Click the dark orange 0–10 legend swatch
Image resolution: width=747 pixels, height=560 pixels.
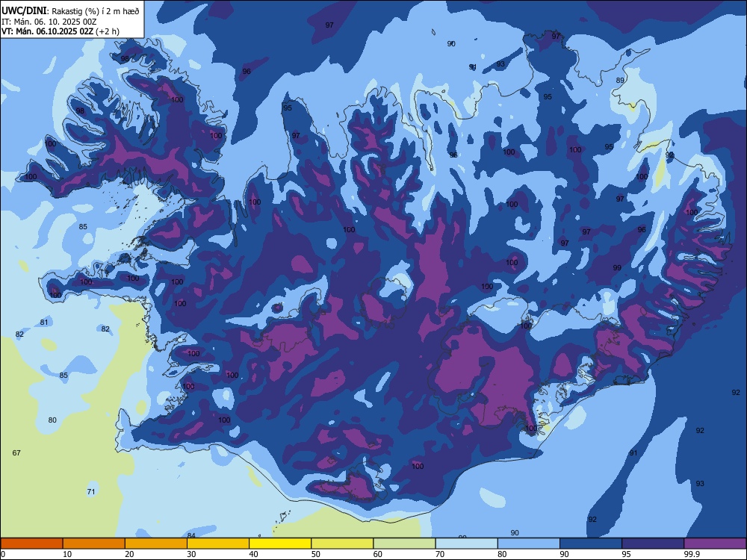point(31,544)
